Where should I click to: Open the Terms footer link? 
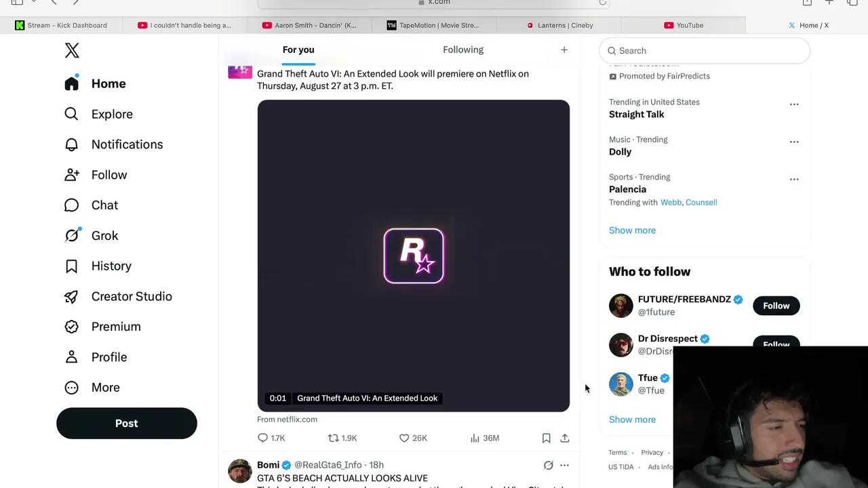[x=617, y=453]
